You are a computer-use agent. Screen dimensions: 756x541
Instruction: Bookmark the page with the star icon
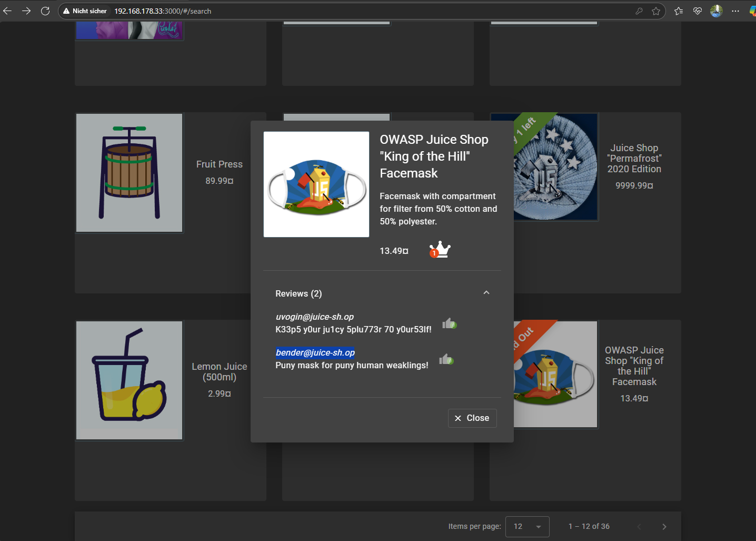click(656, 11)
